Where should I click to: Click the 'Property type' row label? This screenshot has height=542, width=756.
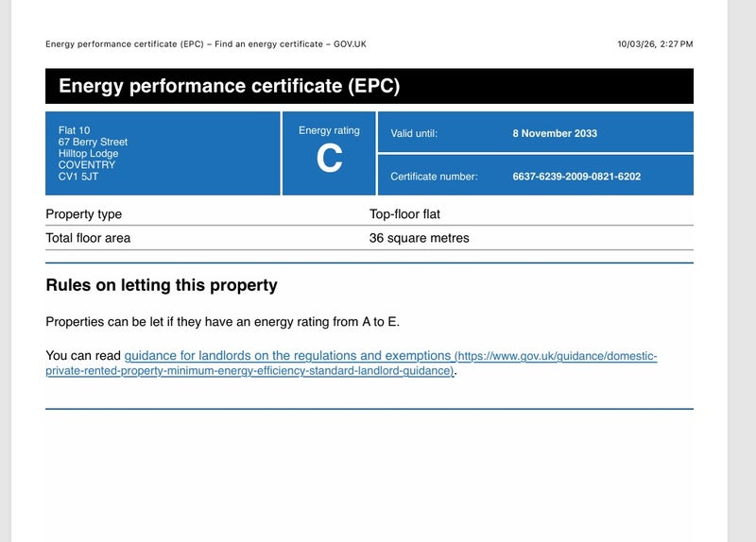(x=83, y=214)
